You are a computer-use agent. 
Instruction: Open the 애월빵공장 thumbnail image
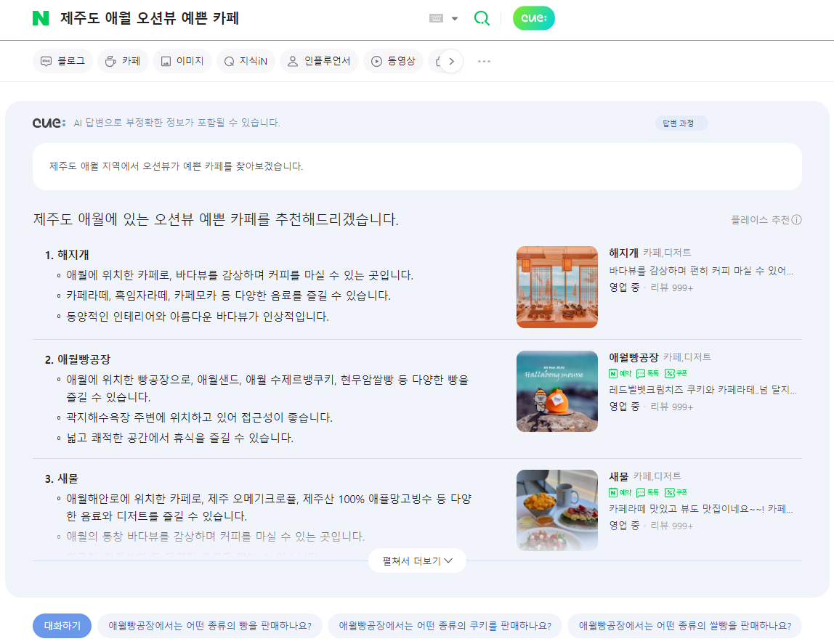point(557,391)
